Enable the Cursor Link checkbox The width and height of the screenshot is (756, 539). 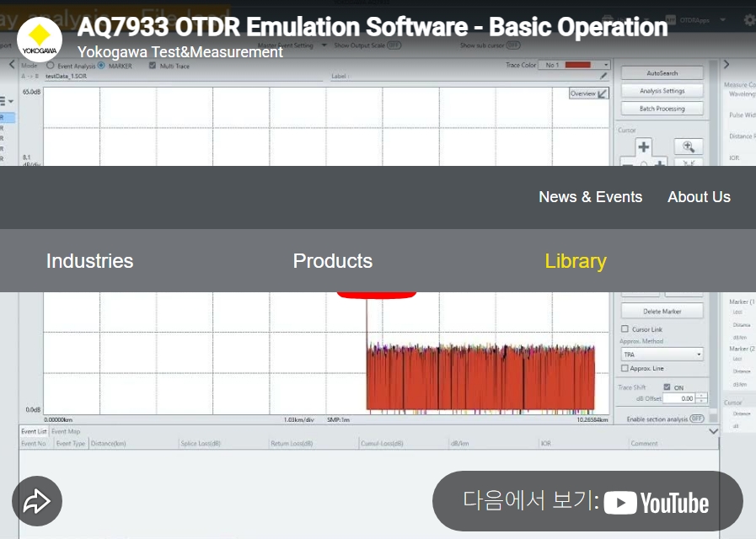click(625, 329)
